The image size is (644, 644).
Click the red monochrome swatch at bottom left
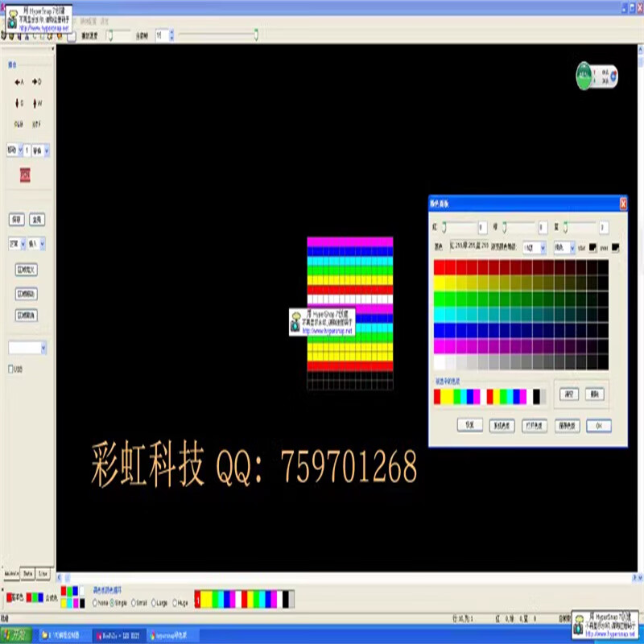click(x=10, y=597)
